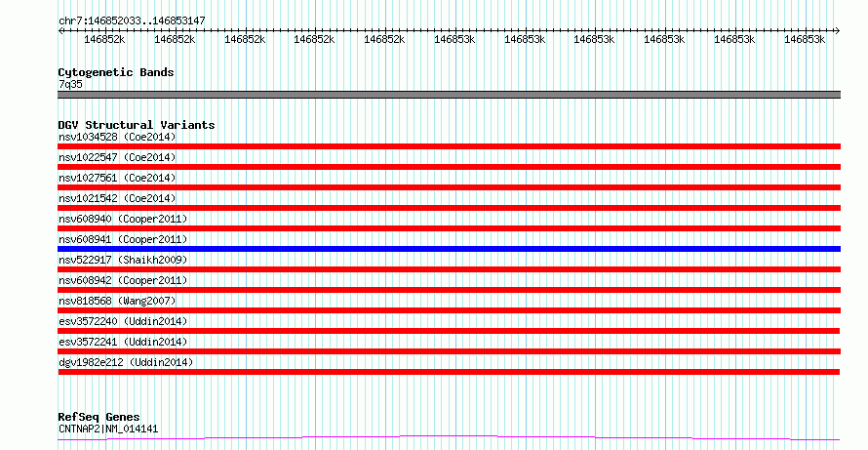Select the red bar under nsv608940
This screenshot has height=450, width=868.
tap(449, 228)
